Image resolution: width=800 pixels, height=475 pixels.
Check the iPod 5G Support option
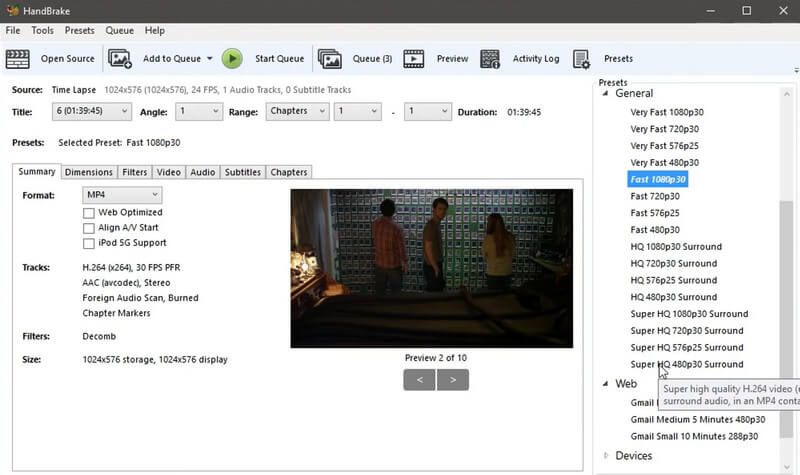tap(89, 243)
